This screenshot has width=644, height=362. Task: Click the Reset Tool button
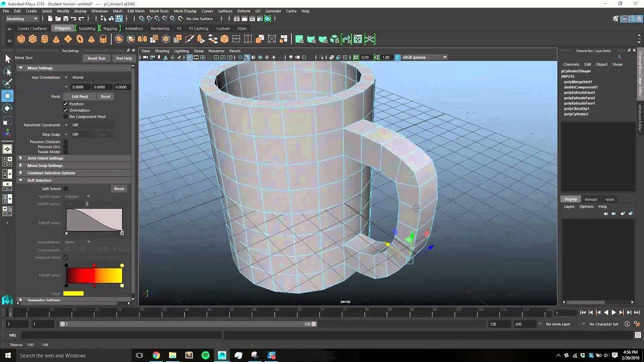[x=97, y=58]
